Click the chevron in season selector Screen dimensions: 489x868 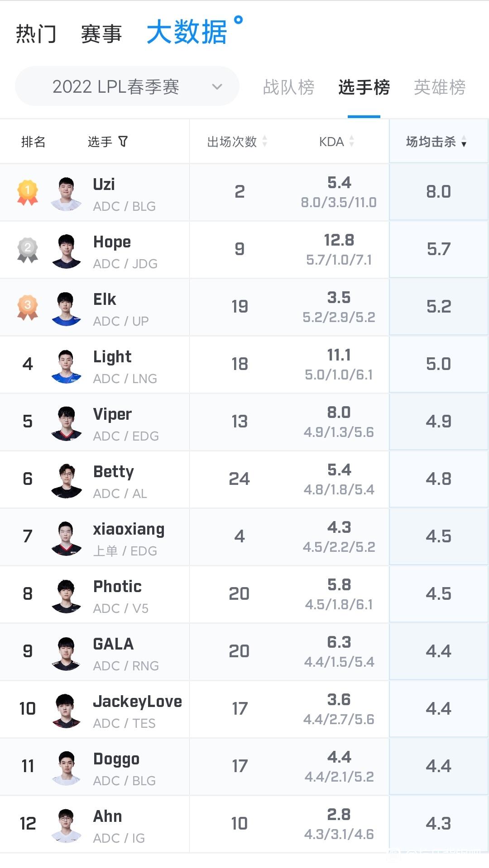[x=217, y=86]
